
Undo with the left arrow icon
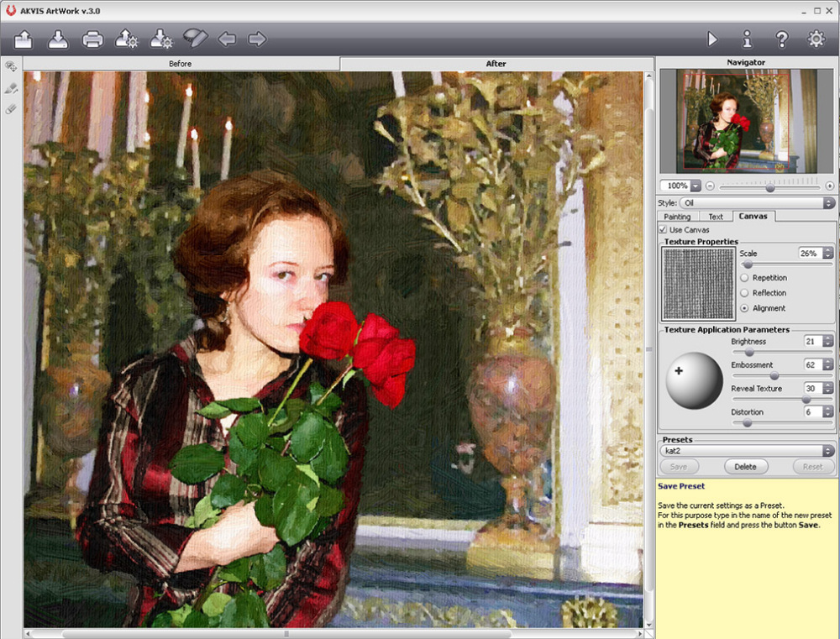tap(227, 39)
